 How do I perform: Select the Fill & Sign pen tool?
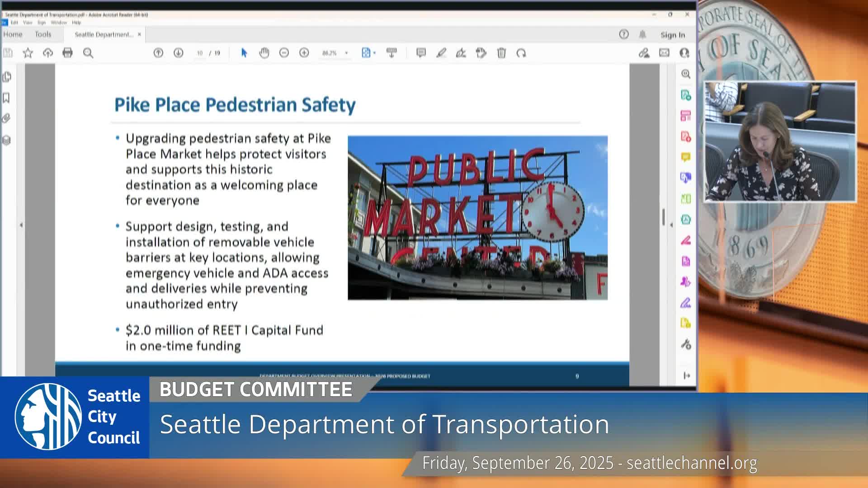click(462, 53)
